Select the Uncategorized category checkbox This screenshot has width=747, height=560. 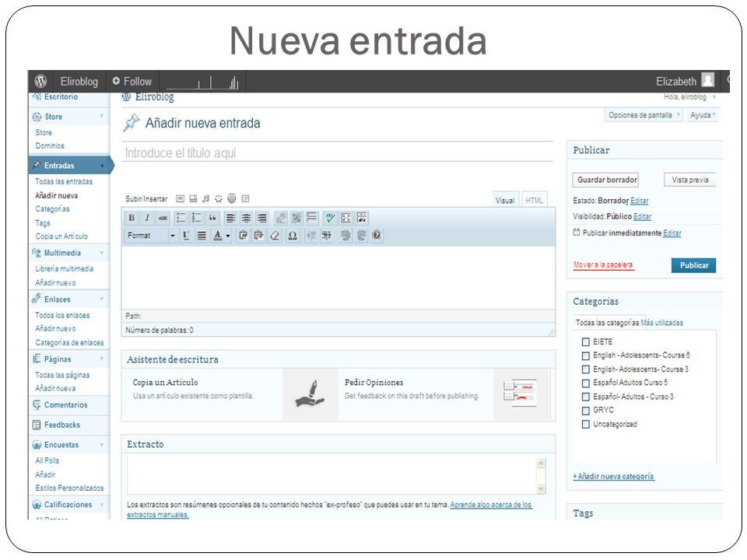586,425
